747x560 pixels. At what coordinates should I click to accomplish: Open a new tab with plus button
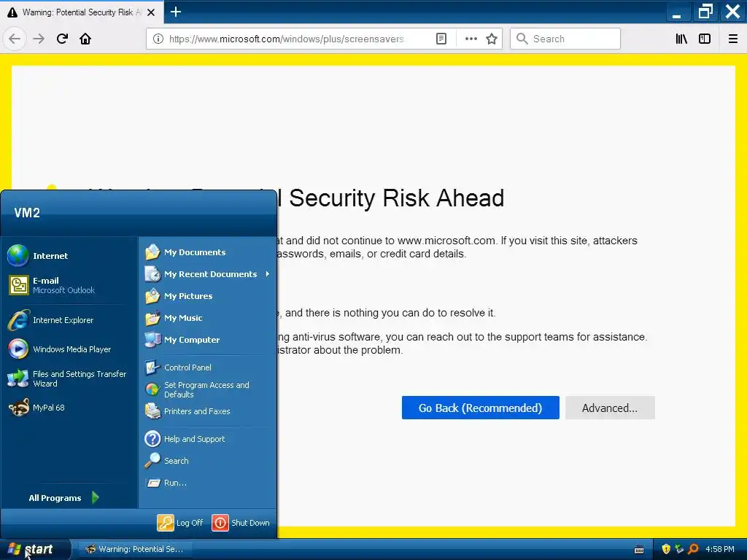(x=176, y=12)
